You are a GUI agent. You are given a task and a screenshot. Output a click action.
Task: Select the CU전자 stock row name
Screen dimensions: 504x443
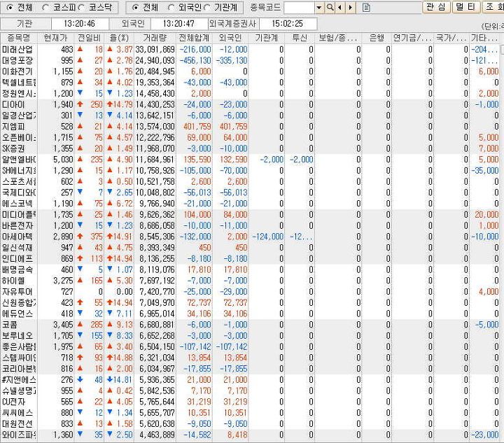13,402
